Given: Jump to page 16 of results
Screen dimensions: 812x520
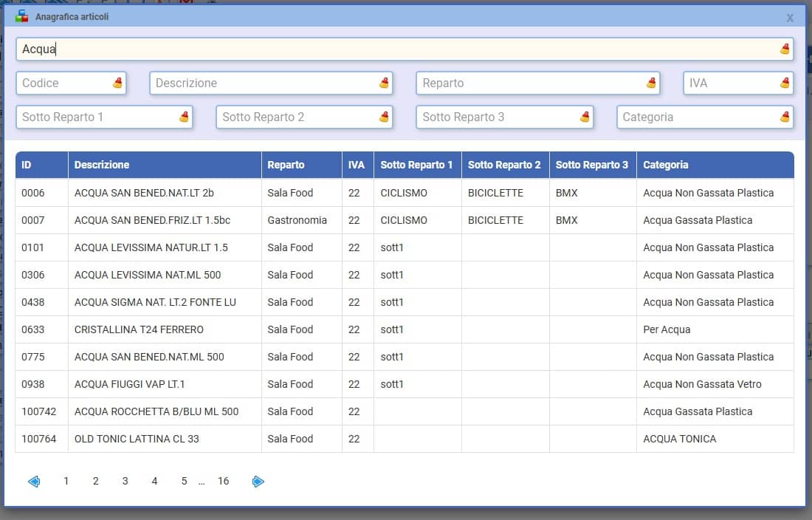Looking at the screenshot, I should point(223,482).
